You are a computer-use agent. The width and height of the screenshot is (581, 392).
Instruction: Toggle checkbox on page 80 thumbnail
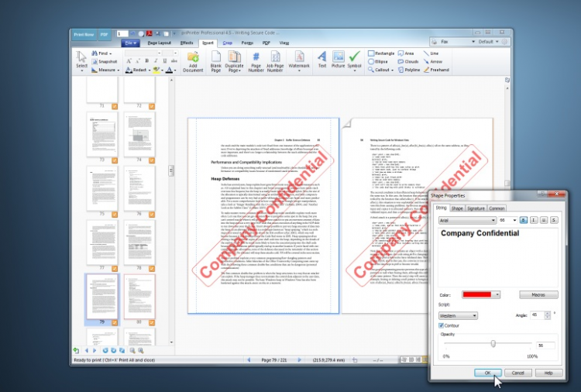(152, 323)
